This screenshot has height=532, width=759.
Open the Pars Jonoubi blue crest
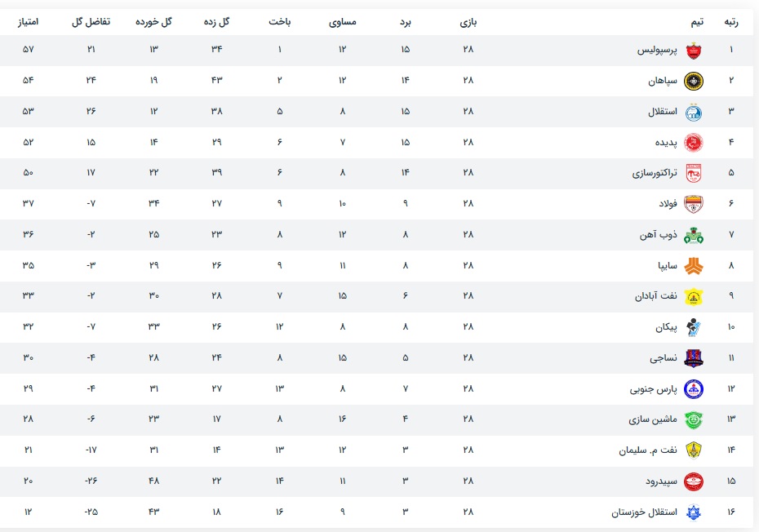[694, 388]
